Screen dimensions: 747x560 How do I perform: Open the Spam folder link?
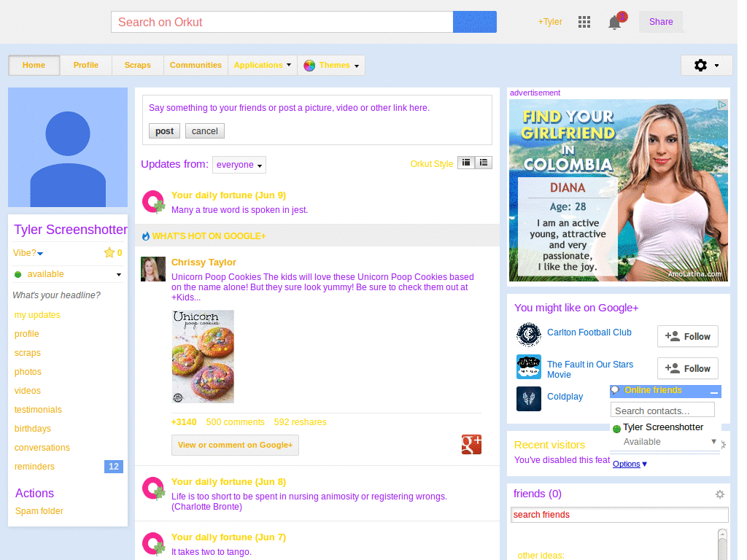tap(39, 511)
